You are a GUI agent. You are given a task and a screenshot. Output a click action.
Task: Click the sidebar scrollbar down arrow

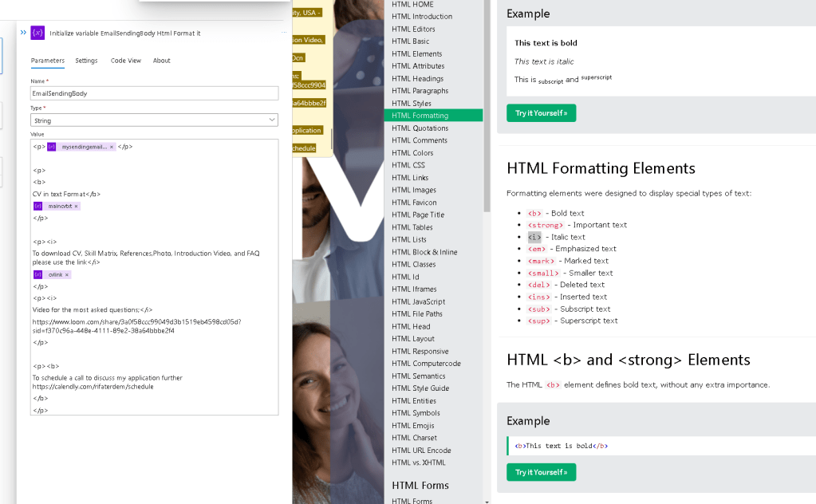tap(487, 502)
